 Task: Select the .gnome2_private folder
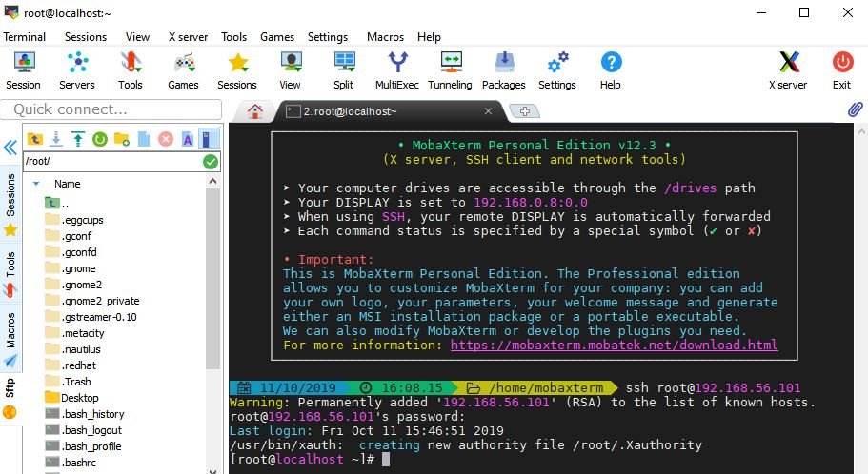coord(92,301)
